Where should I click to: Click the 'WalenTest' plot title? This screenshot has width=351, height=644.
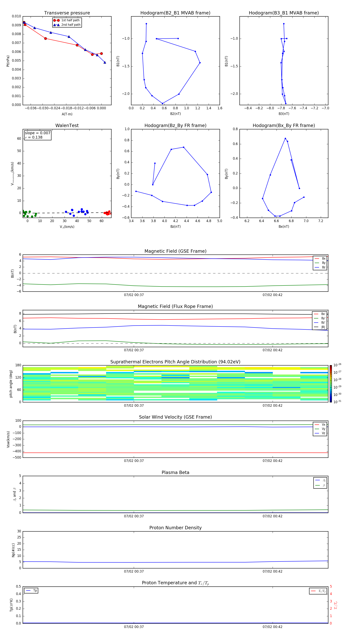click(67, 125)
